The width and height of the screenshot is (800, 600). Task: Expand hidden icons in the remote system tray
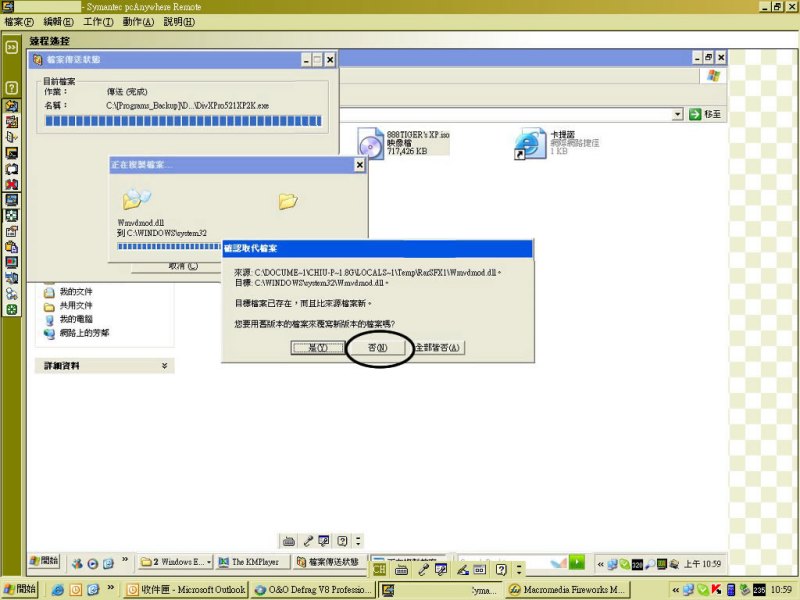[601, 564]
